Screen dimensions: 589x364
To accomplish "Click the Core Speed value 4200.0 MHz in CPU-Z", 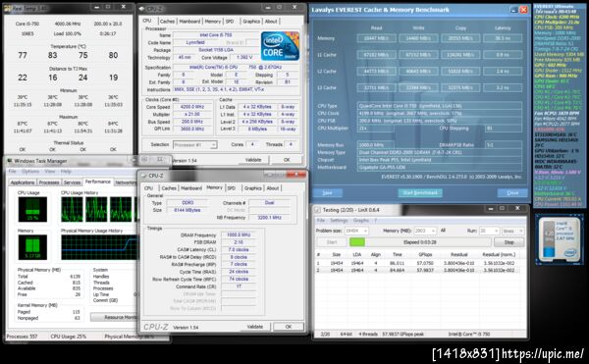I will point(192,107).
